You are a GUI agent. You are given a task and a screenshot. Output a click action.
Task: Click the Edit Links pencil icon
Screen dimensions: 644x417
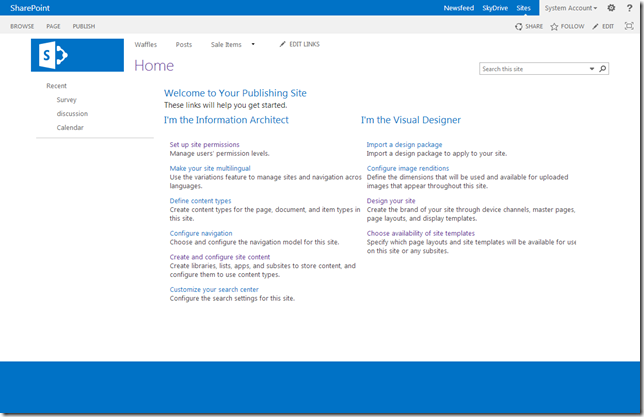tap(283, 44)
